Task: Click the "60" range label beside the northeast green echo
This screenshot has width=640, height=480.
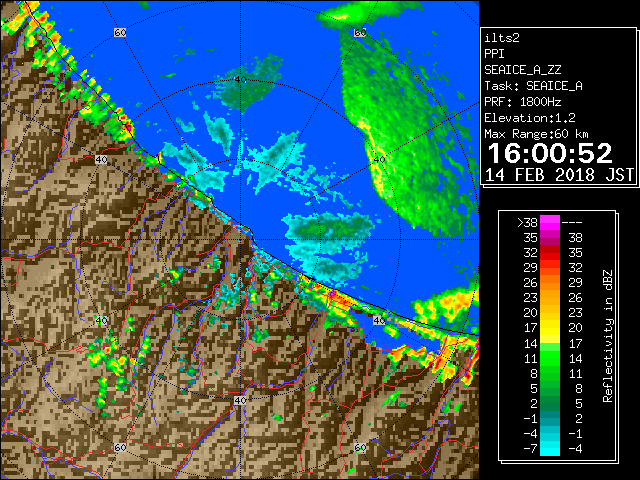Action: [360, 33]
